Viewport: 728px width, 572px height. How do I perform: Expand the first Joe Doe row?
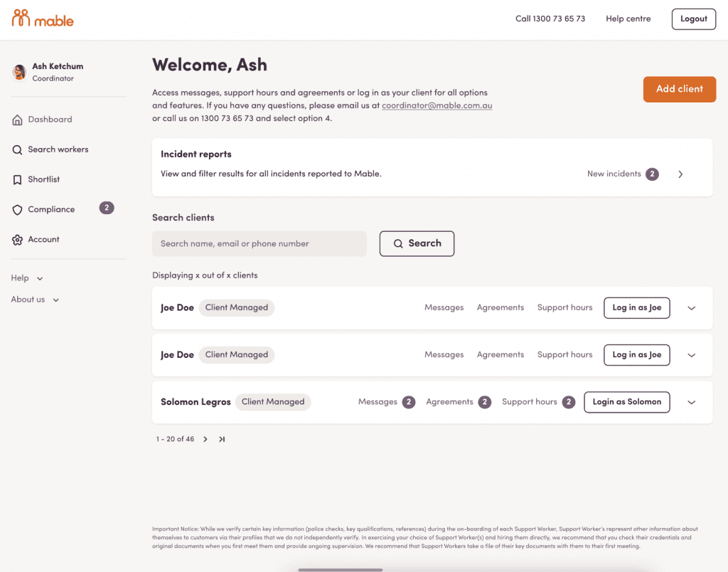point(691,308)
